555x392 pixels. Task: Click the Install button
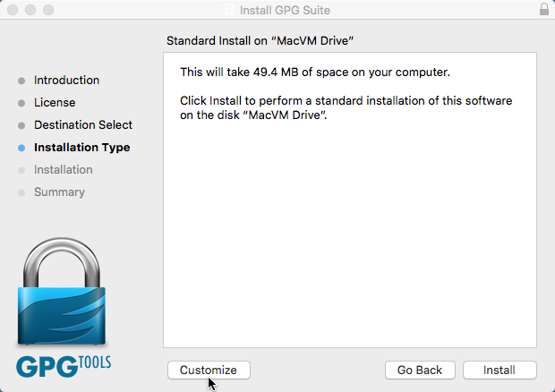point(499,370)
